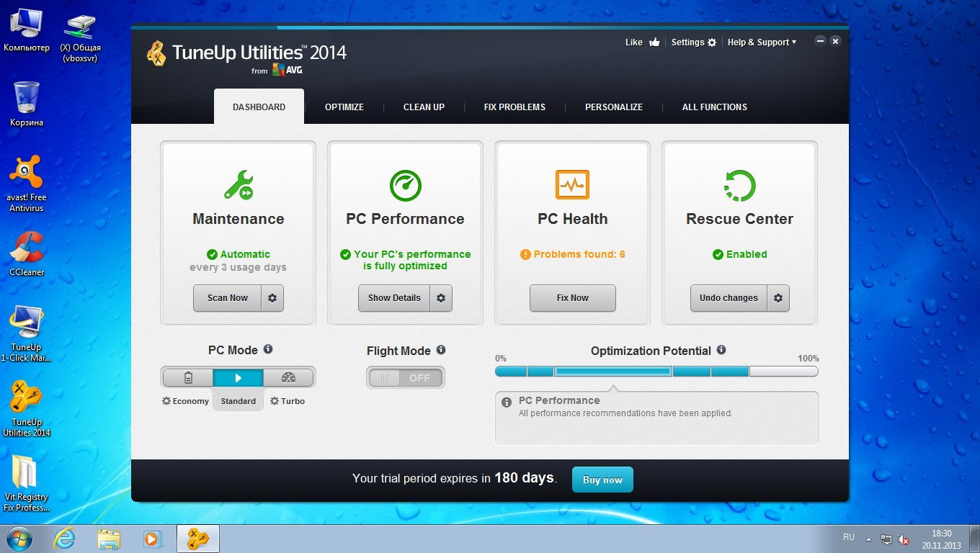Click the TuneUp Utilities logo icon in header
The image size is (980, 553).
(156, 53)
